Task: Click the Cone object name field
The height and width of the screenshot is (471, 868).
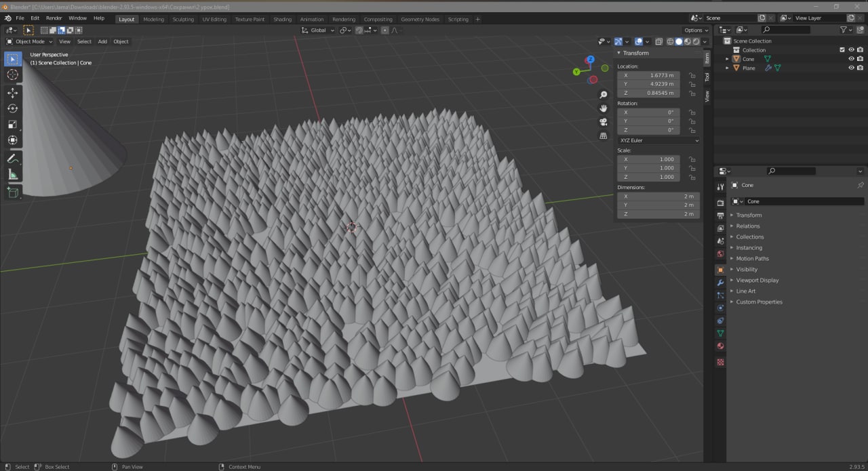Action: pyautogui.click(x=804, y=201)
